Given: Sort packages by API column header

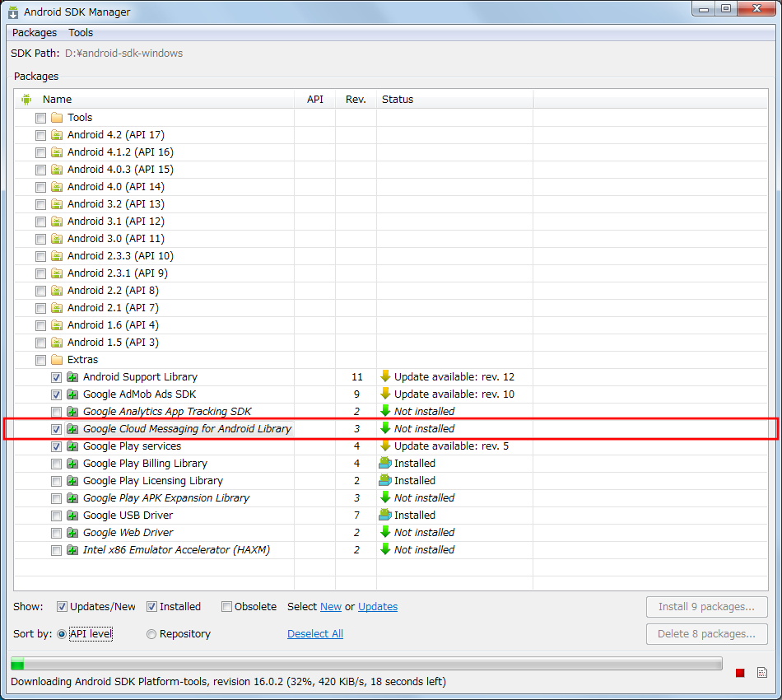Looking at the screenshot, I should pos(314,100).
